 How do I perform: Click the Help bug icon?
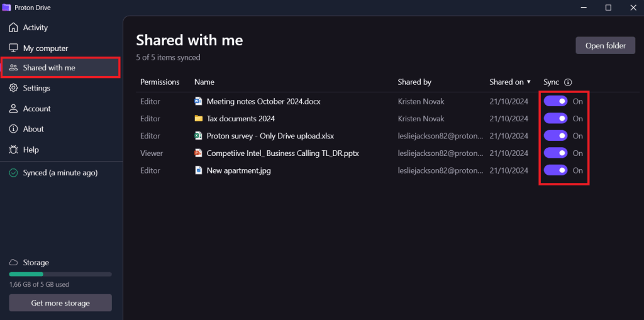click(14, 150)
